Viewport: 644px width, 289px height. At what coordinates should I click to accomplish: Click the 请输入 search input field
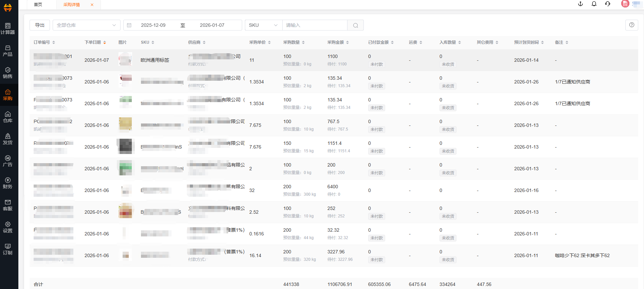(315, 25)
